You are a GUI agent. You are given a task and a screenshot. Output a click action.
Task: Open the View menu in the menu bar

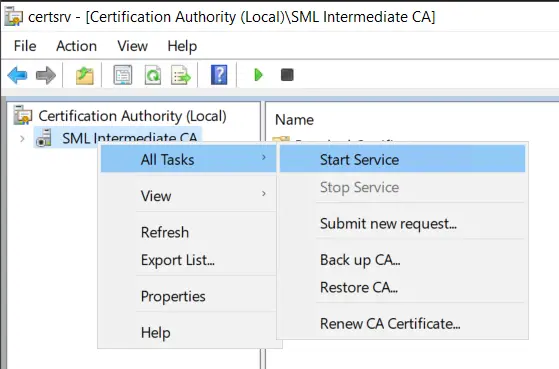point(133,46)
